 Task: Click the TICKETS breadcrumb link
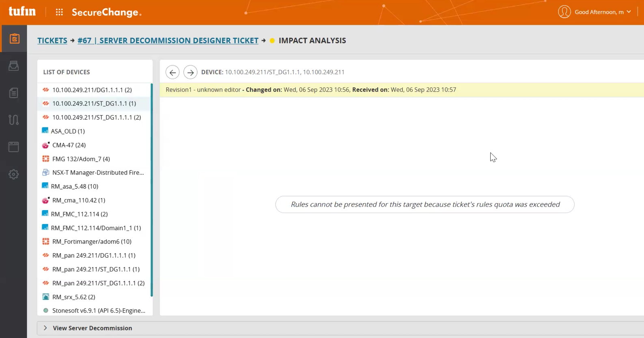(x=52, y=41)
